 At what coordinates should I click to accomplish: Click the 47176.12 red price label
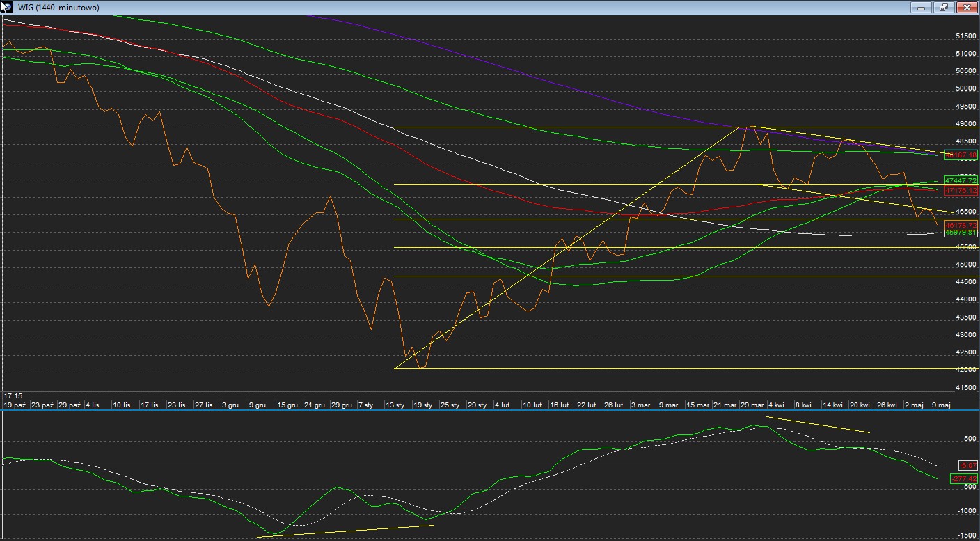point(961,191)
